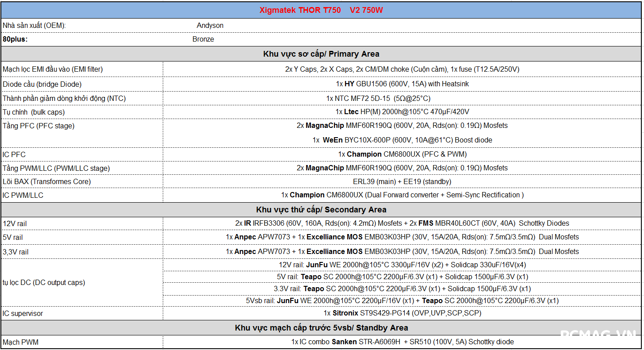This screenshot has height=350, width=644.
Task: Select the Sanken STR-A6069H cell
Action: pyautogui.click(x=402, y=342)
